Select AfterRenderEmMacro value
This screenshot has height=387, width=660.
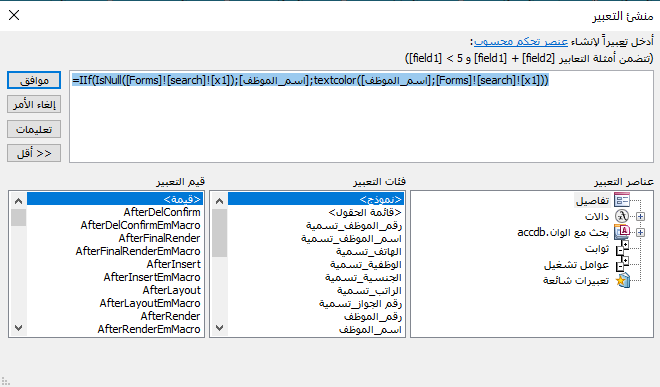point(115,330)
